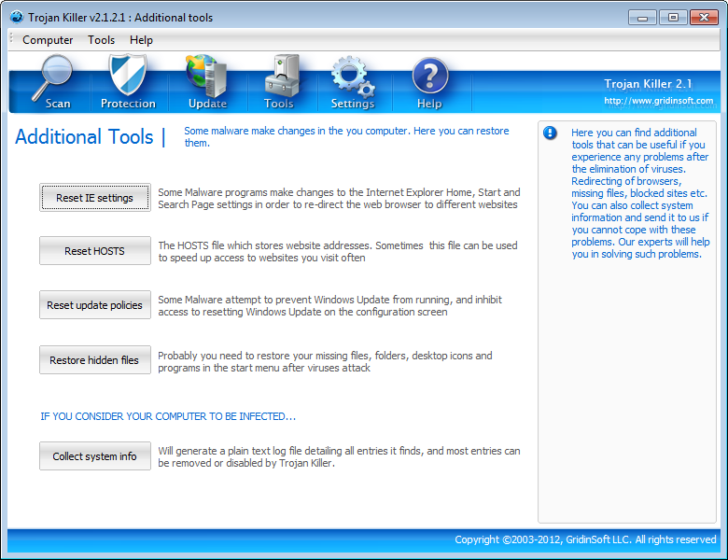Screen dimensions: 728x560
Task: Open Help with the question mark icon
Action: [430, 83]
